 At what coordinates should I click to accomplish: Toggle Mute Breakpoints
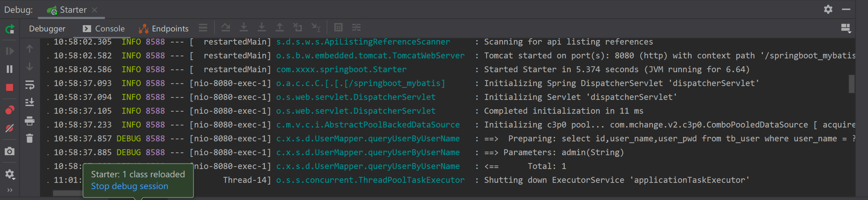[10, 128]
